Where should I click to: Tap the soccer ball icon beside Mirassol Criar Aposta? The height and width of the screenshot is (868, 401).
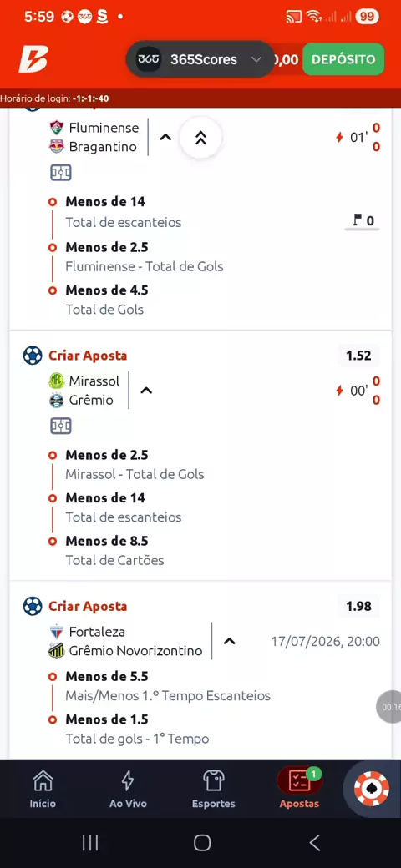33,356
